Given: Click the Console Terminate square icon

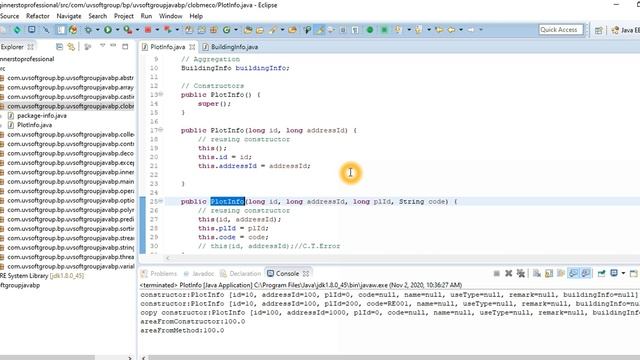Looking at the screenshot, I should (497, 273).
